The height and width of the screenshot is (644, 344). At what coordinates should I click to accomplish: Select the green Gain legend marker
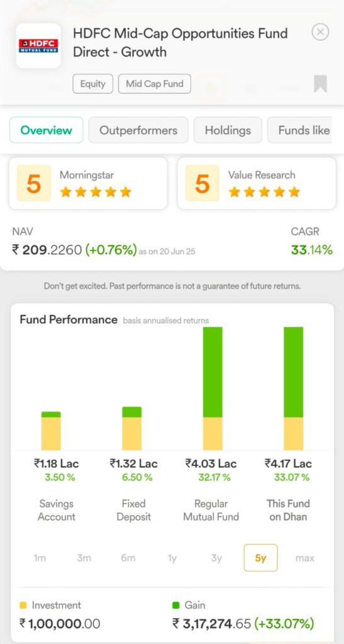(x=176, y=605)
